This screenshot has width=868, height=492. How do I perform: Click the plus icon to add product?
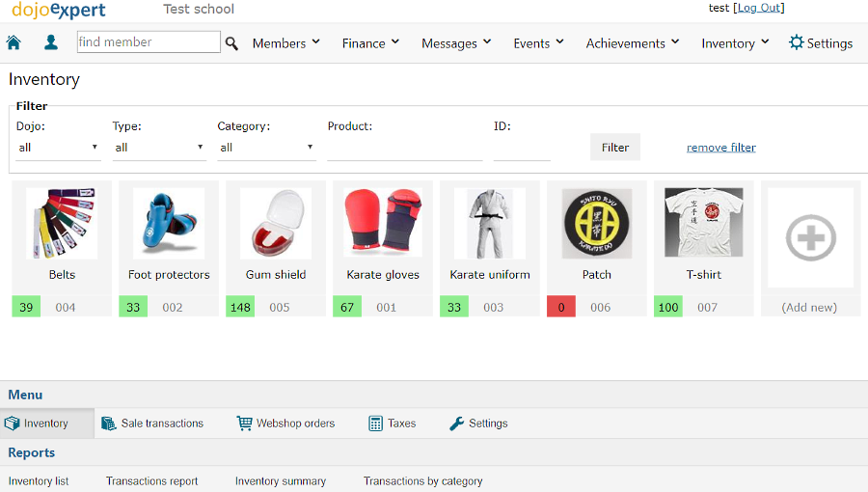click(810, 238)
